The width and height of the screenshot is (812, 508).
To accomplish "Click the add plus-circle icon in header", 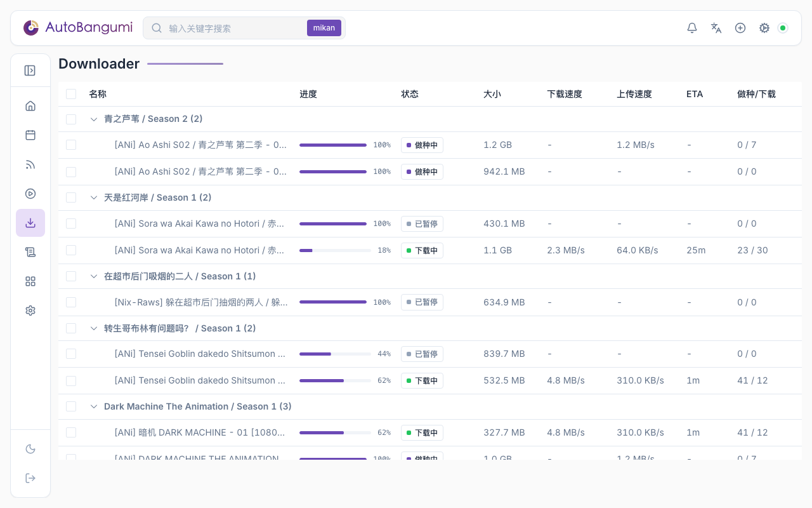I will pos(740,28).
